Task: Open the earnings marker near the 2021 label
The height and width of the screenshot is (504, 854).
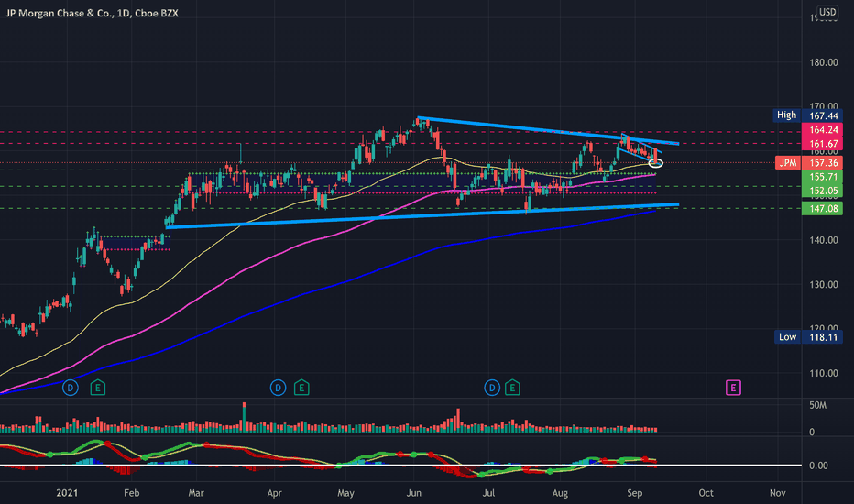Action: coord(98,388)
